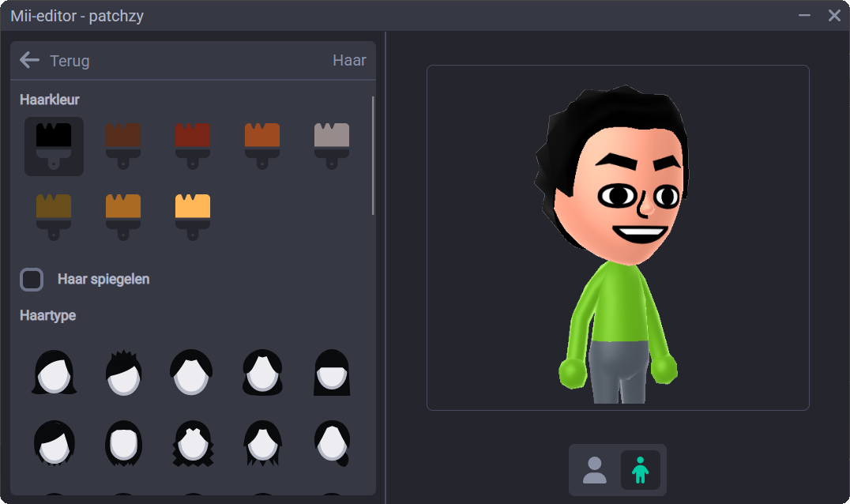
Task: Select the golden brown hair color
Action: 123,216
